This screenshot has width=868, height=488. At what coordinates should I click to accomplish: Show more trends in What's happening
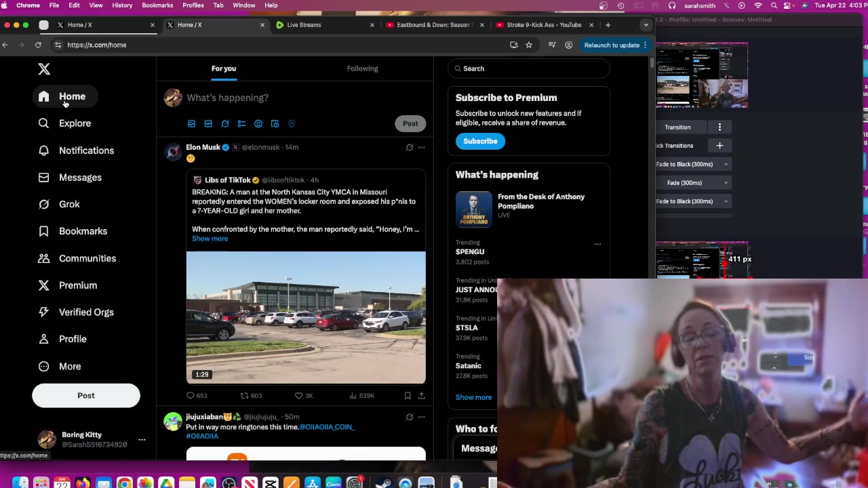tap(473, 397)
